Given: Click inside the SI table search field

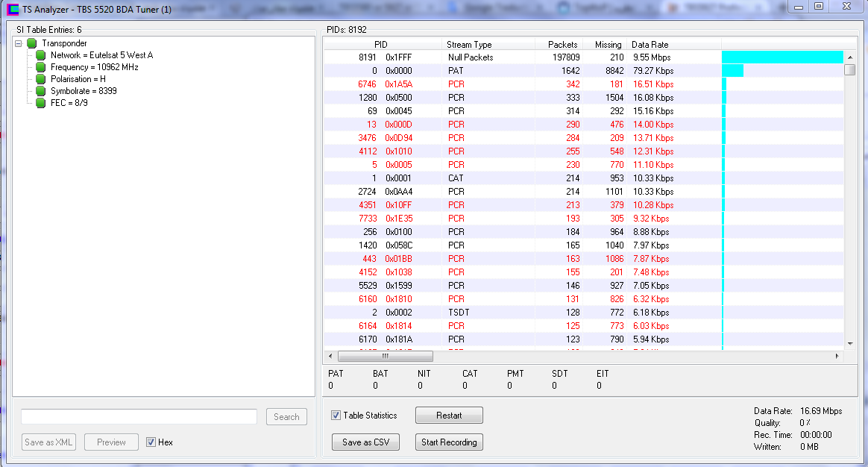Looking at the screenshot, I should (139, 417).
